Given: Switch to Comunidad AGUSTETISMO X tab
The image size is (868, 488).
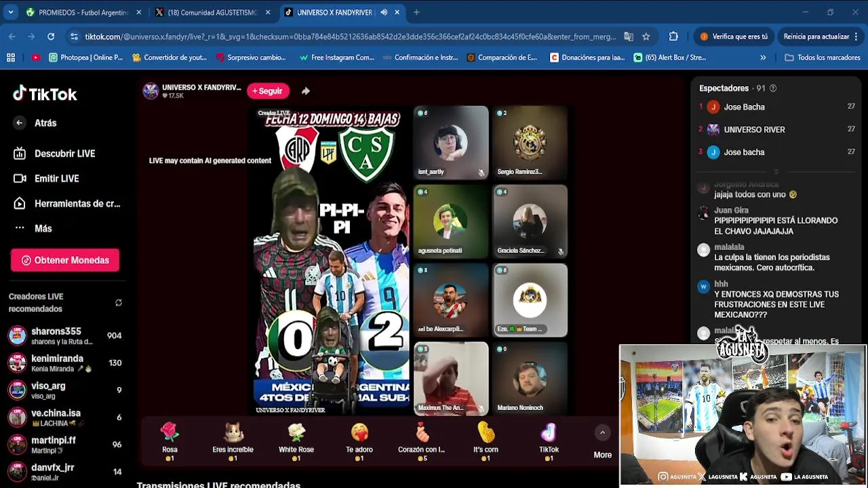Looking at the screenshot, I should coord(213,12).
